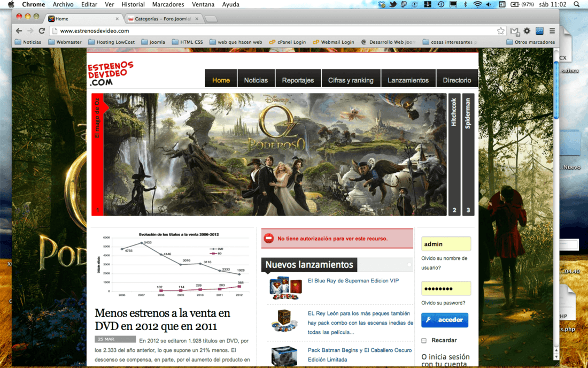Click the scroll down arrow of the scrollbar
The image size is (588, 368).
(x=556, y=357)
